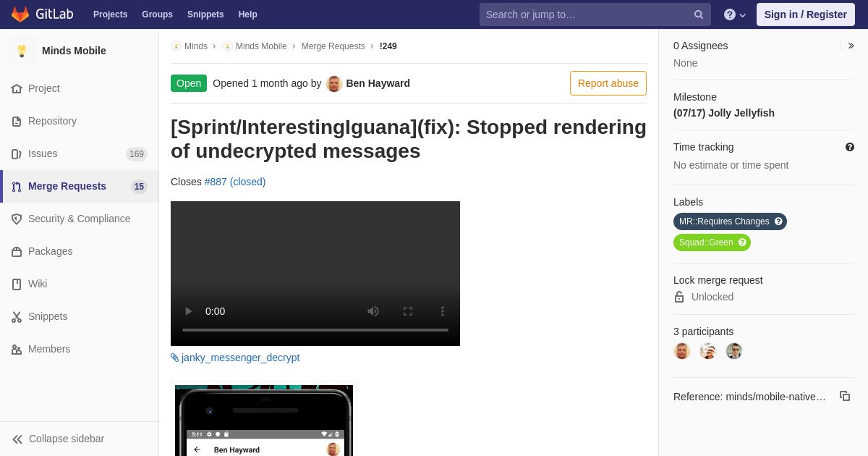868x456 pixels.
Task: Open the Groups menu
Action: [x=157, y=14]
